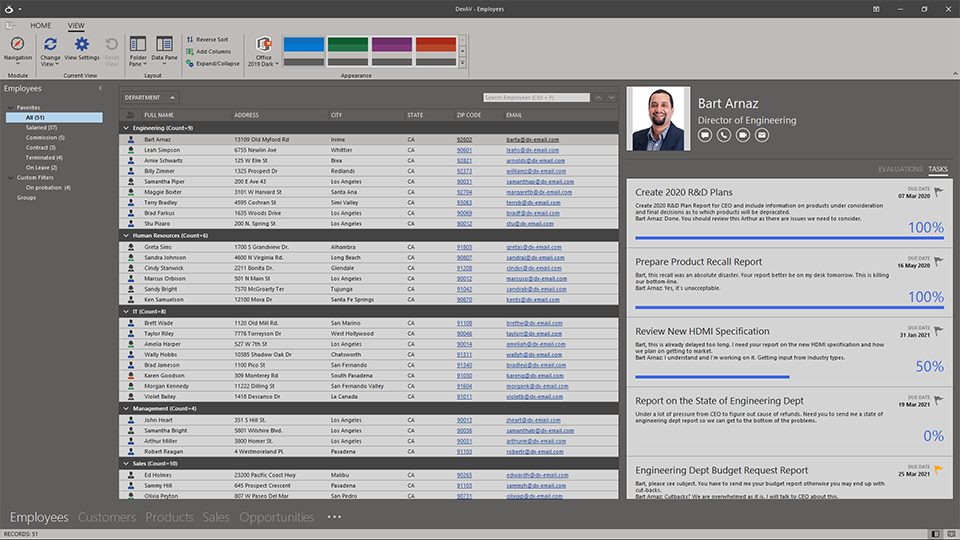Open the Change View dropdown
This screenshot has width=960, height=540.
click(x=50, y=50)
